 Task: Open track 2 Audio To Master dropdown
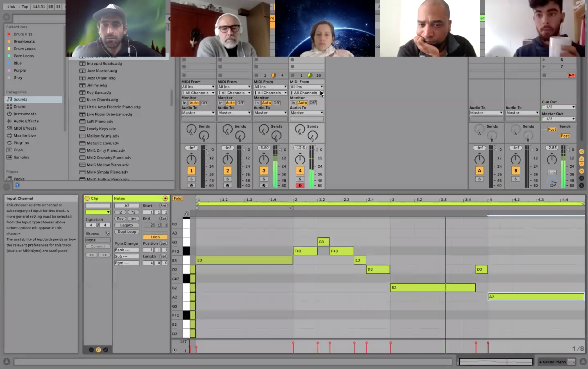234,113
